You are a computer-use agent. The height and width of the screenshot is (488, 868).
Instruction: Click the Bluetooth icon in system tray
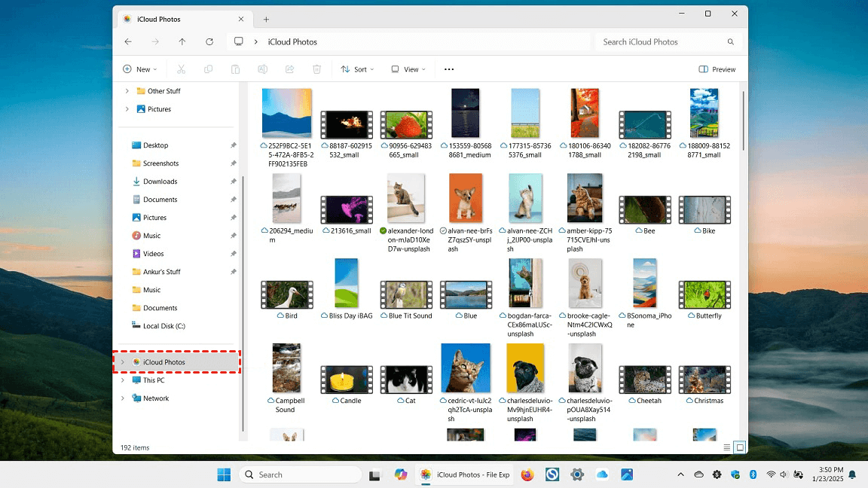[753, 474]
